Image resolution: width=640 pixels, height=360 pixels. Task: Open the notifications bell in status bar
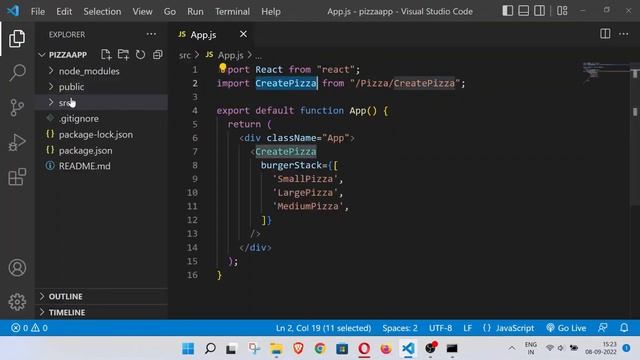pyautogui.click(x=624, y=328)
